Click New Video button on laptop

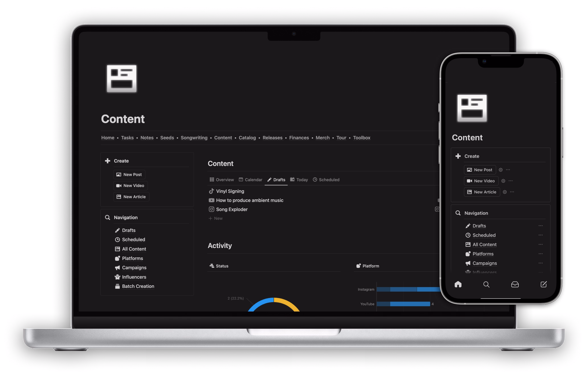130,186
